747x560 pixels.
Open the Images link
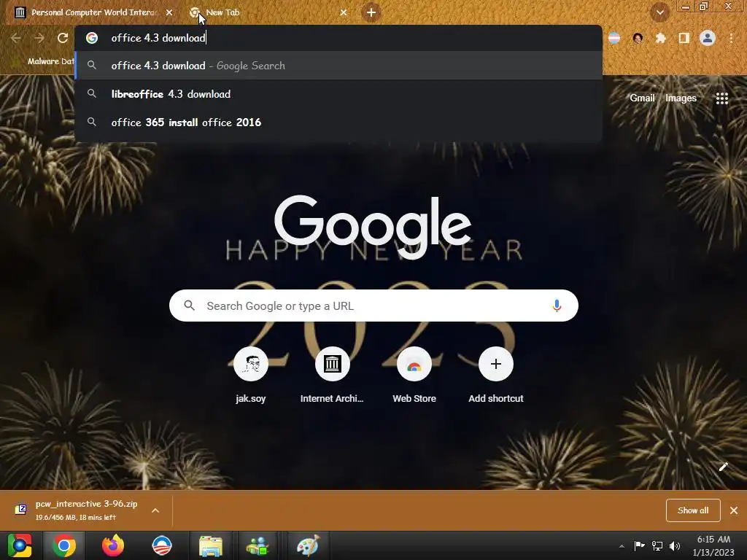681,98
